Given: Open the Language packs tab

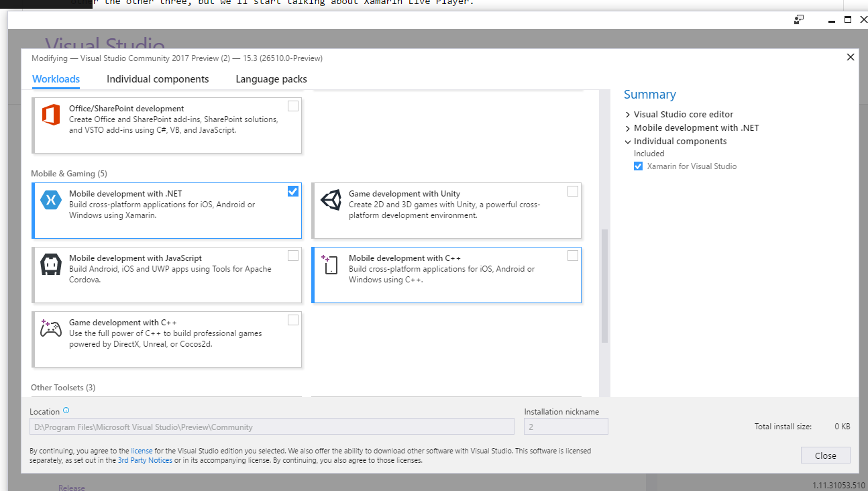Looking at the screenshot, I should pyautogui.click(x=271, y=79).
